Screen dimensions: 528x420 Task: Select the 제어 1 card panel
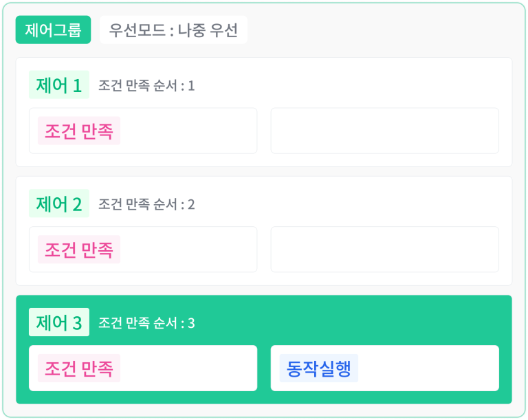click(264, 112)
